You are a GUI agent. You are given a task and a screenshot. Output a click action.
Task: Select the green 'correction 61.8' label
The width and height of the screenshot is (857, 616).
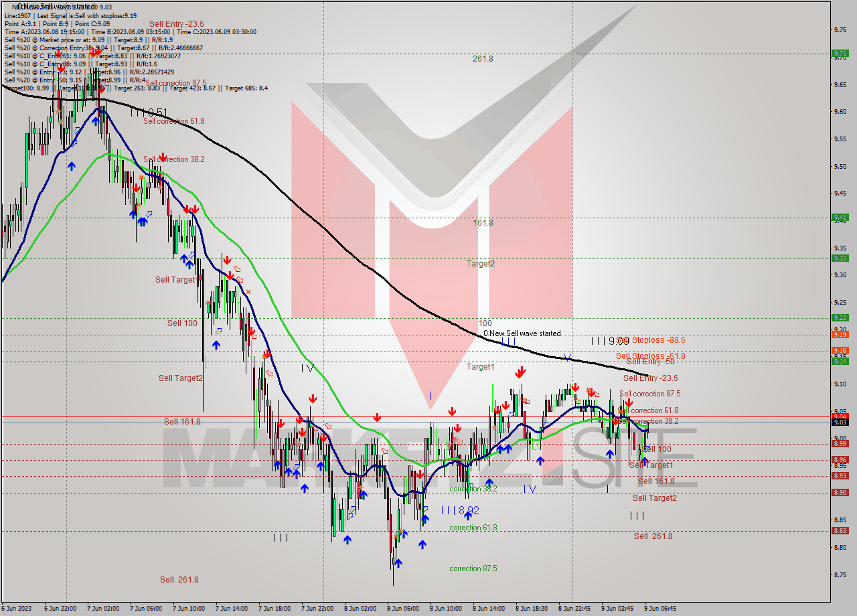473,528
